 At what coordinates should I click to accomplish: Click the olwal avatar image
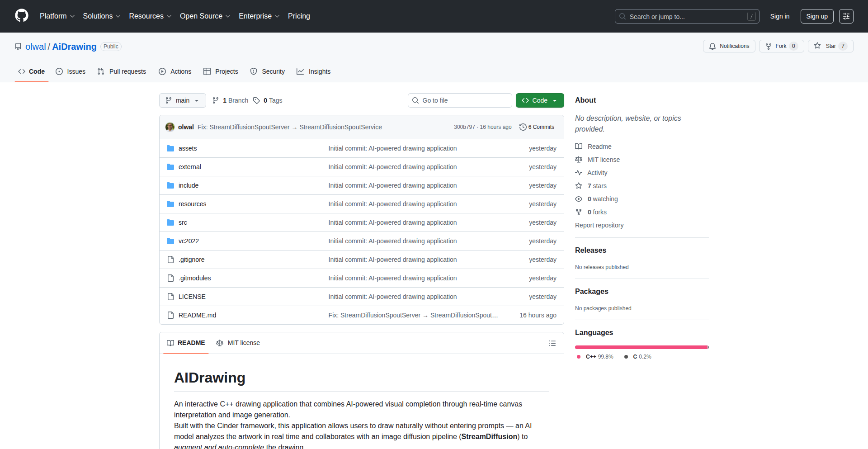[x=170, y=127]
